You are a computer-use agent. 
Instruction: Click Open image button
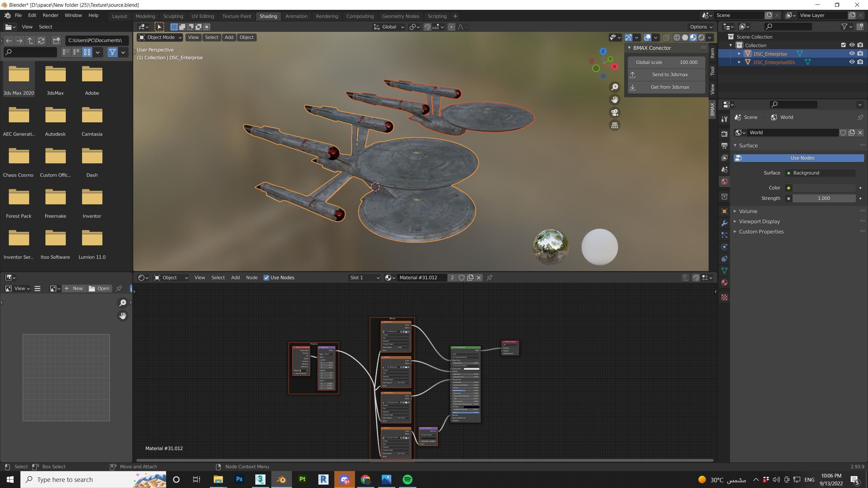point(99,289)
